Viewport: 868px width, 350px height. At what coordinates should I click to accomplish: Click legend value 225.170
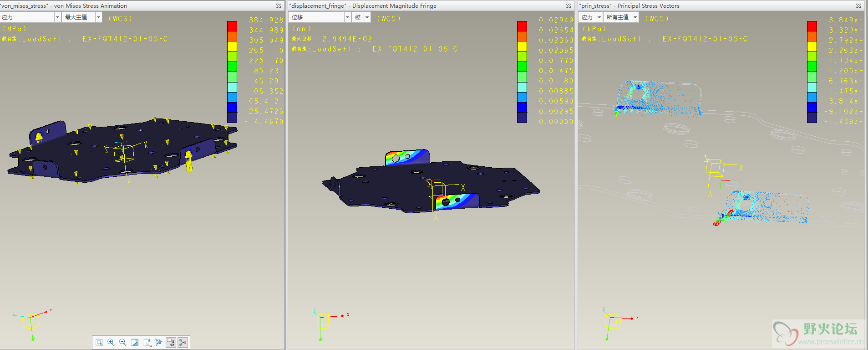coord(266,61)
